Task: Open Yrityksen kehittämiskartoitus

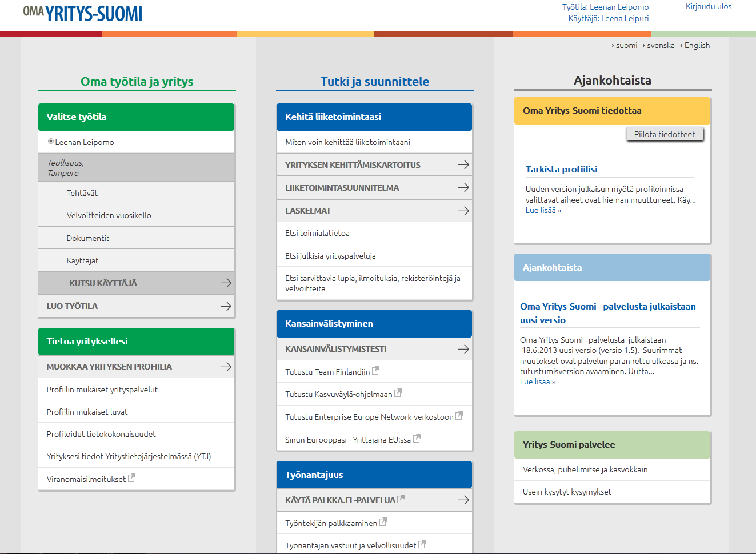Action: tap(374, 165)
